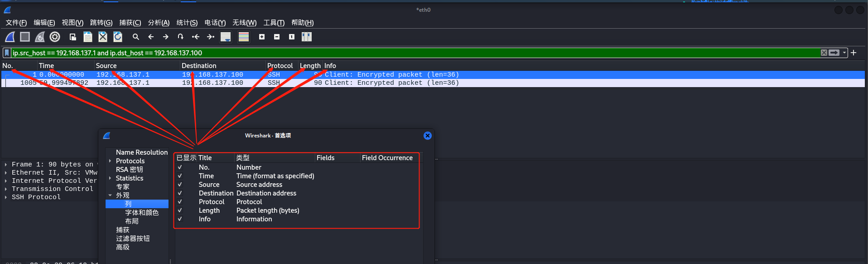Open the 无线(W) menu
The image size is (868, 264).
(245, 23)
